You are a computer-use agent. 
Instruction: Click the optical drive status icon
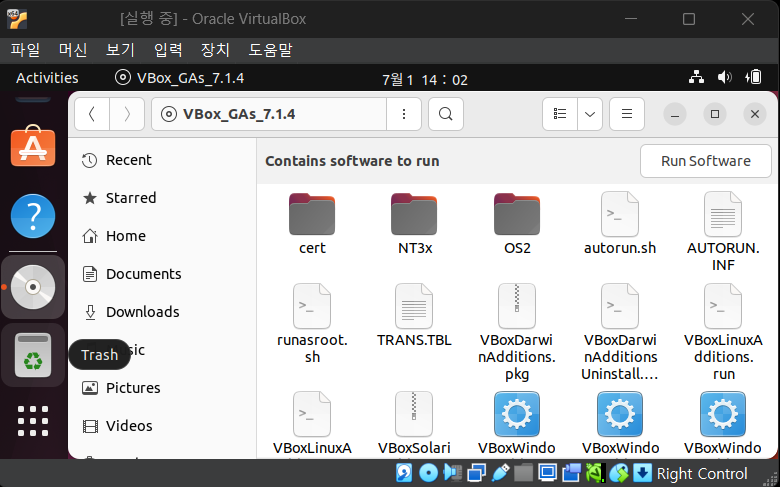tap(428, 473)
